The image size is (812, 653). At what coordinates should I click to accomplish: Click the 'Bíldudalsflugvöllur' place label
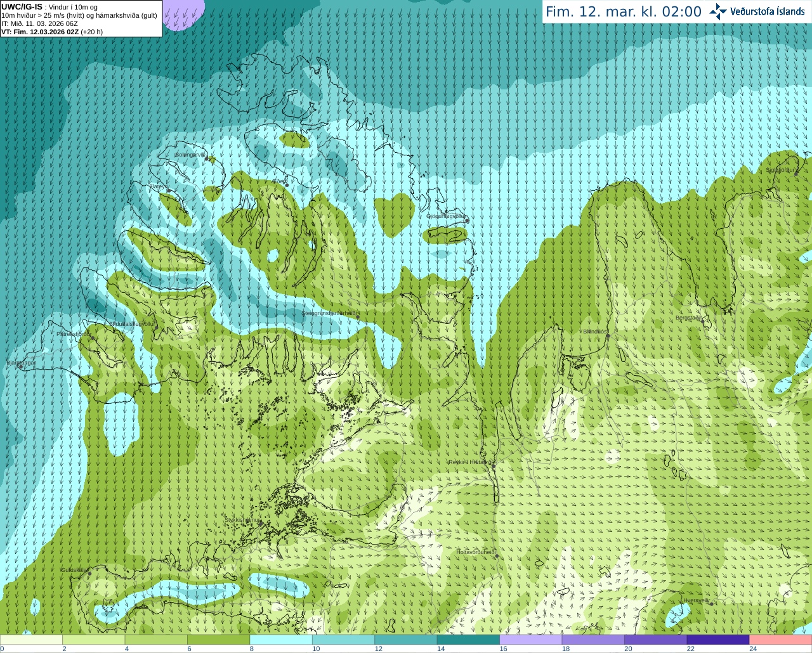(x=132, y=323)
